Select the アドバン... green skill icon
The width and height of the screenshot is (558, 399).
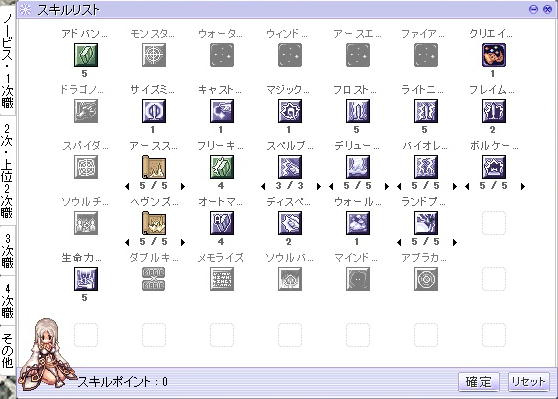tap(86, 55)
